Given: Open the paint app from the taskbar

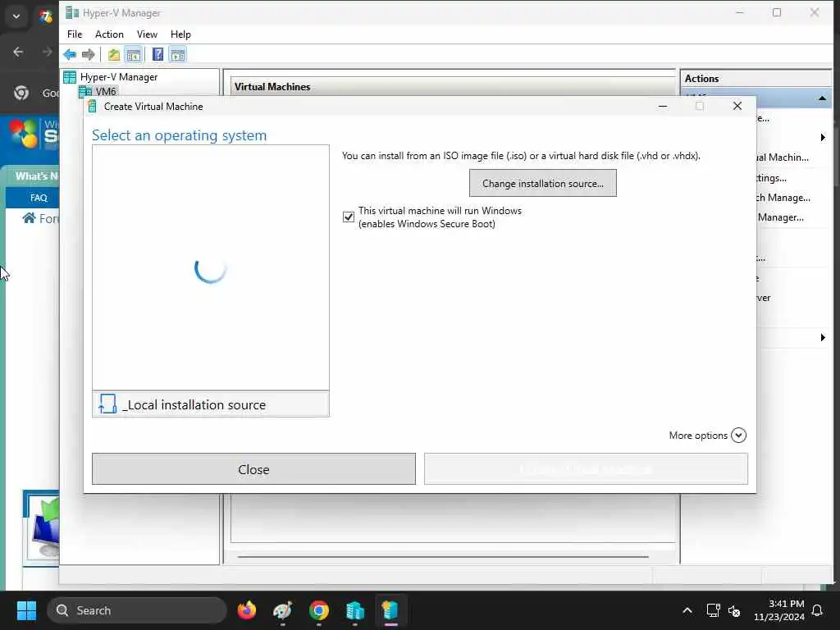Looking at the screenshot, I should (x=283, y=610).
